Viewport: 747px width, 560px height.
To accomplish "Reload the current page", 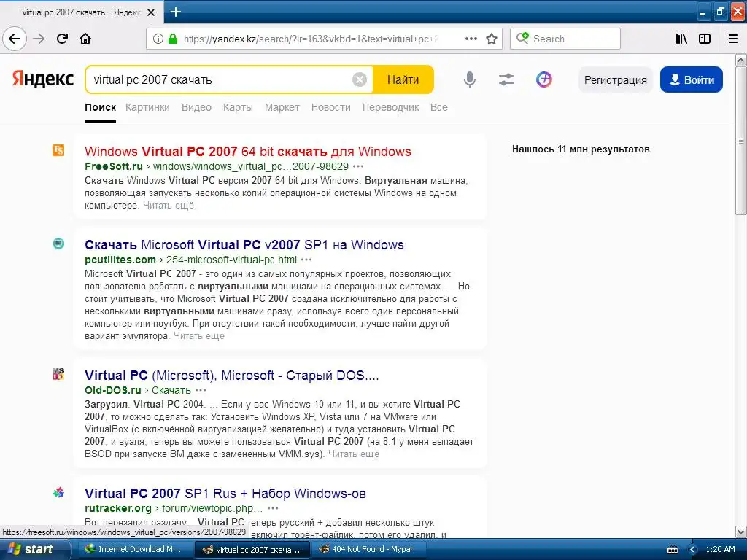I will (62, 39).
